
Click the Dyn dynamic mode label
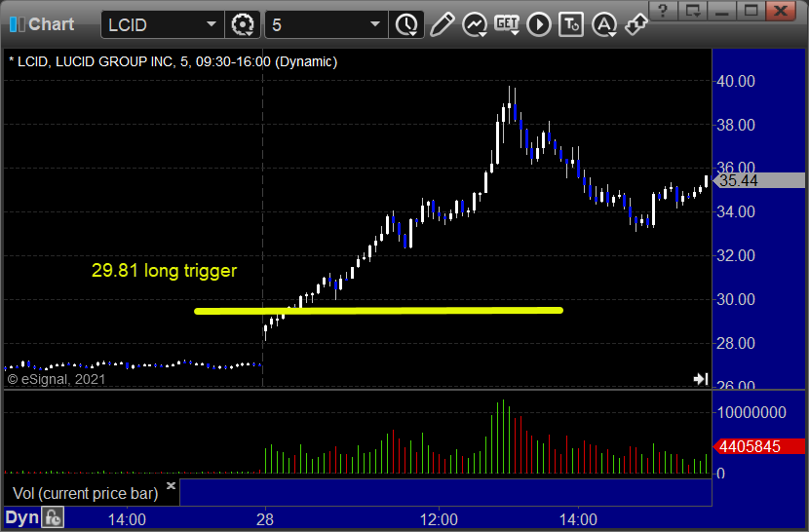pyautogui.click(x=22, y=517)
